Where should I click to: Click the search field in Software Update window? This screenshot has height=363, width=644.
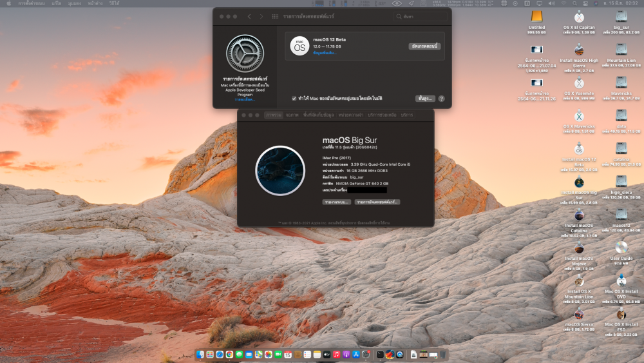420,17
